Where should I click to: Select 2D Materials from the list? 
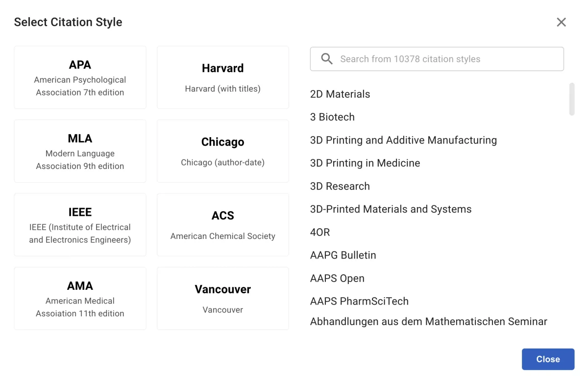(340, 94)
